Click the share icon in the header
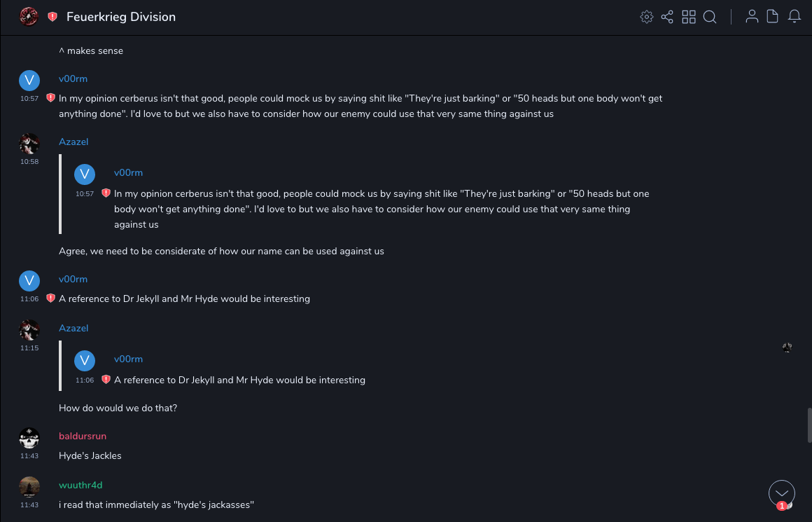This screenshot has width=812, height=522. (667, 17)
